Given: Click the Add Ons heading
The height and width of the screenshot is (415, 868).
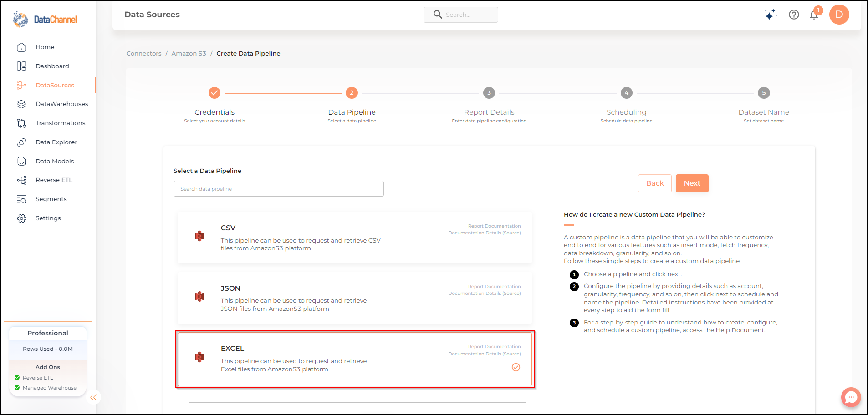Looking at the screenshot, I should pyautogui.click(x=48, y=367).
